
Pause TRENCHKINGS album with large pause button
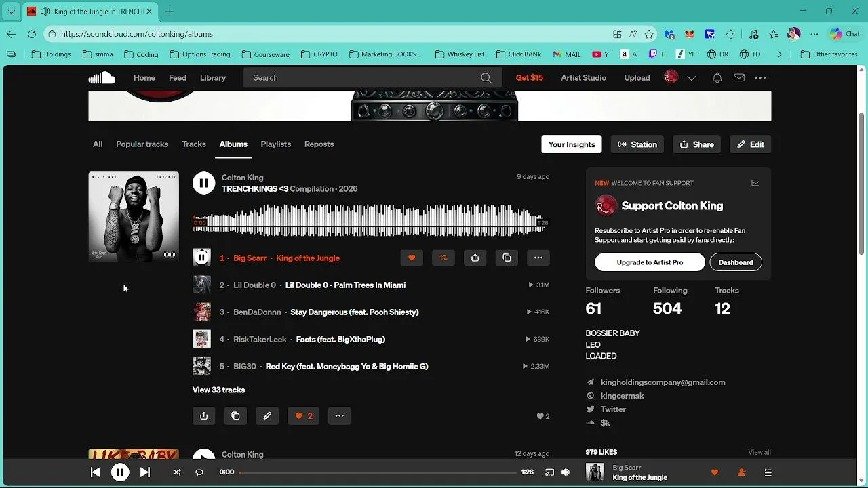tap(203, 183)
